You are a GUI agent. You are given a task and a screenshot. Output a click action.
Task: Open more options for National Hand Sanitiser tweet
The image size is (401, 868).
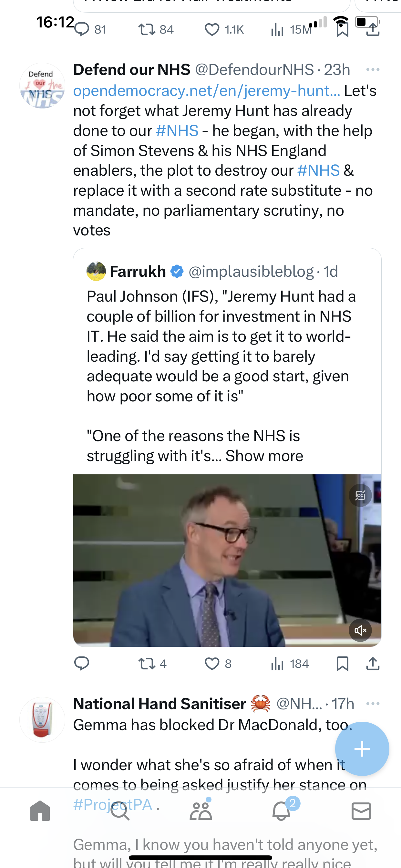[373, 704]
